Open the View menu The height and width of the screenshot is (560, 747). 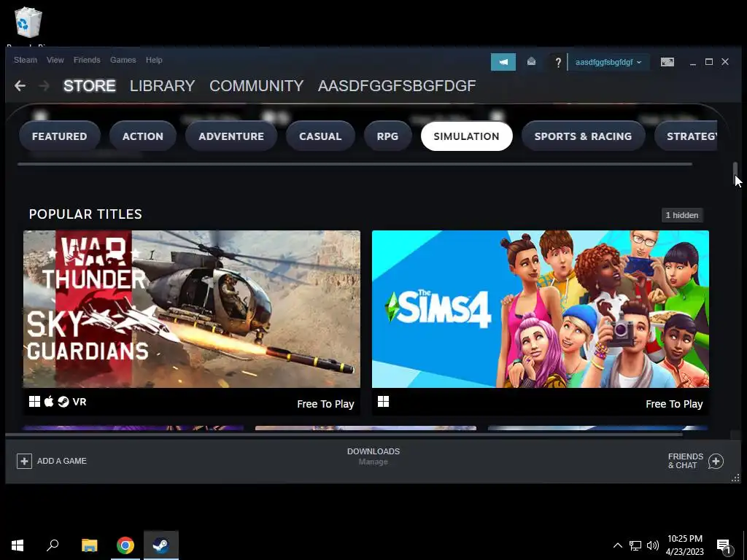pyautogui.click(x=55, y=60)
